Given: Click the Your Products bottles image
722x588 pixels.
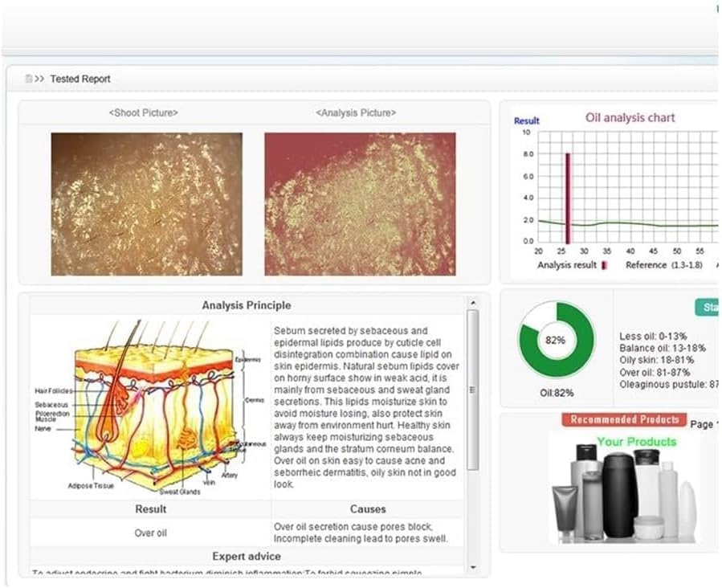Looking at the screenshot, I should click(623, 487).
